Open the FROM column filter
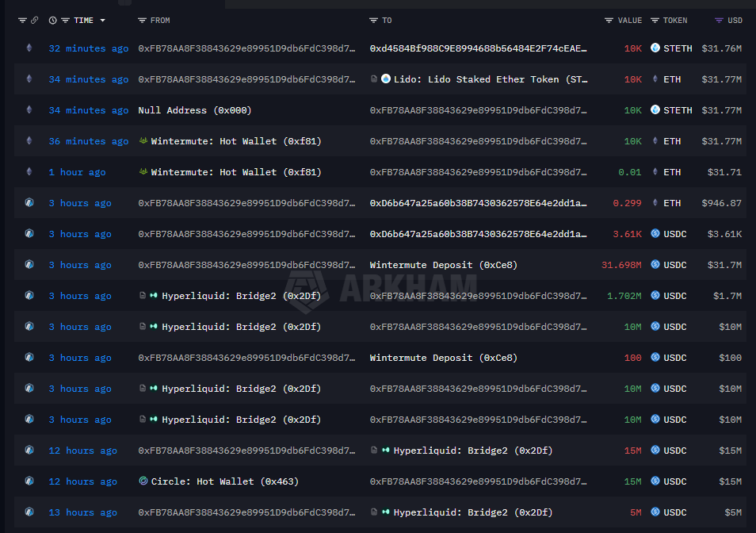This screenshot has height=533, width=756. tap(142, 20)
